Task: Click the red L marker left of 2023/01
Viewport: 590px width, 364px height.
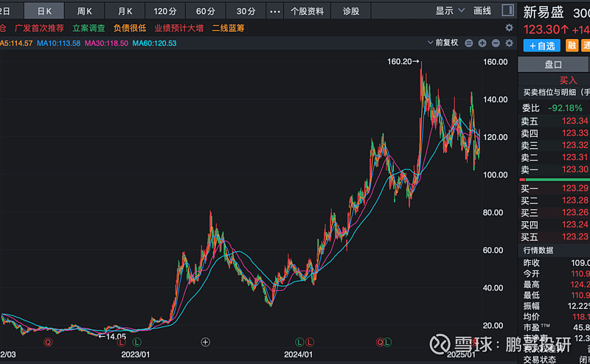Action: [x=121, y=342]
